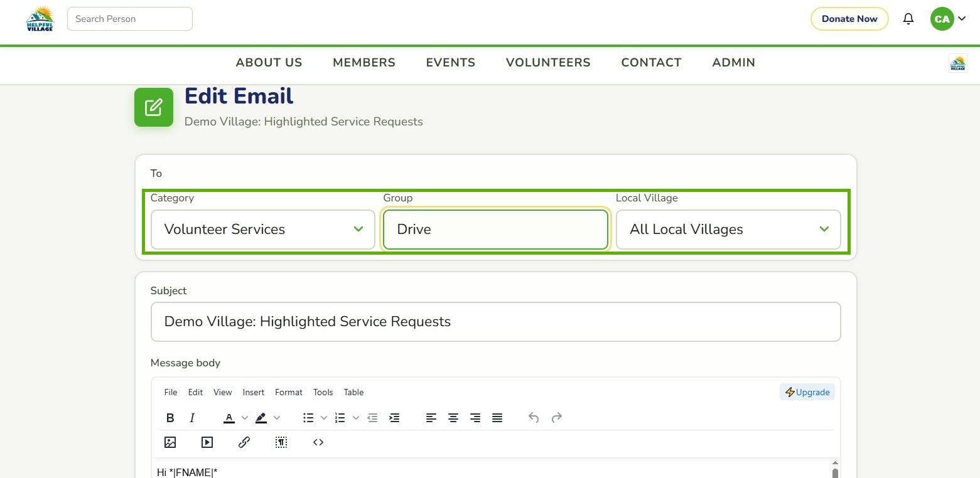980x478 pixels.
Task: Open the source code view
Action: coord(318,442)
